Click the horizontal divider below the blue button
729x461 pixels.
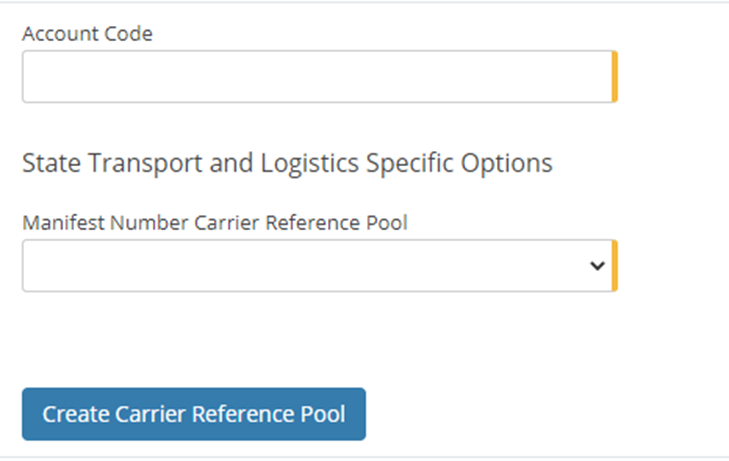[364, 457]
